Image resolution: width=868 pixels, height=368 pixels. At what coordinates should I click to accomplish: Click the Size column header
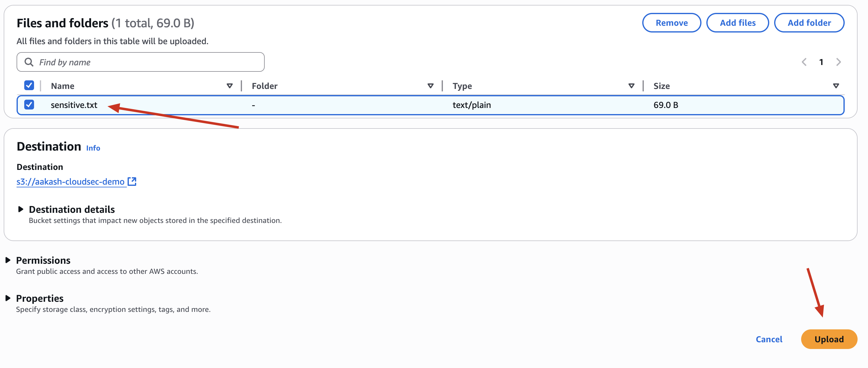[662, 86]
